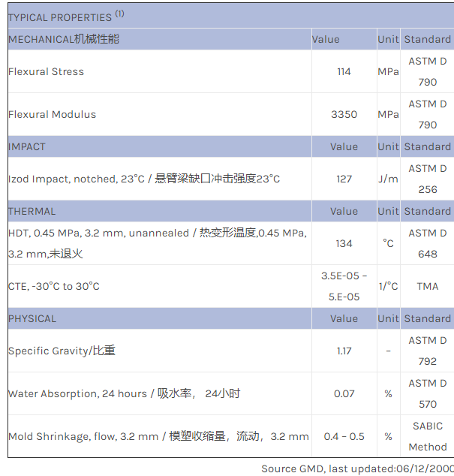Select the ASTM D 256 standard cell
The height and width of the screenshot is (476, 454).
[x=427, y=179]
